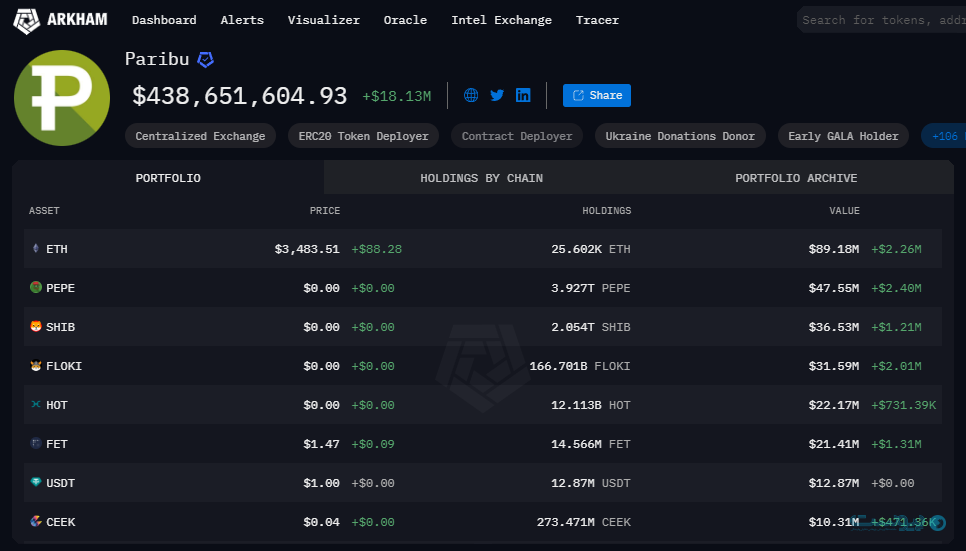This screenshot has height=551, width=966.
Task: Click the total balance $438,651,604.93
Action: [240, 96]
